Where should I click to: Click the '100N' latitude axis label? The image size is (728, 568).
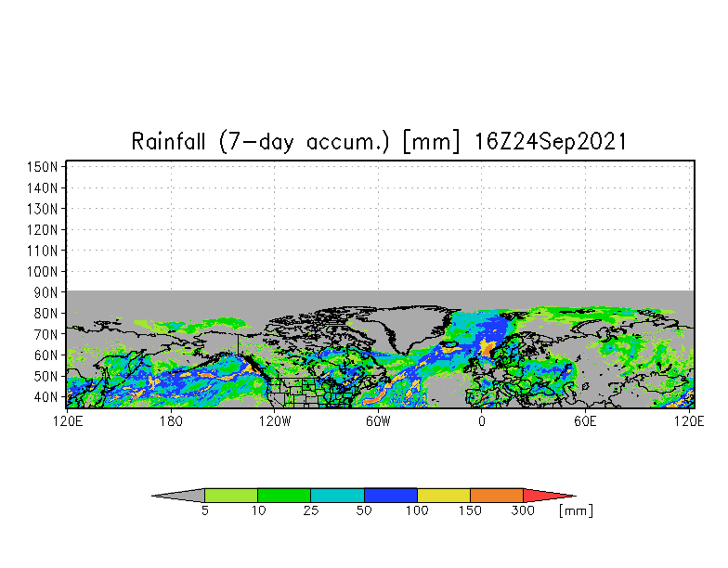click(x=43, y=271)
